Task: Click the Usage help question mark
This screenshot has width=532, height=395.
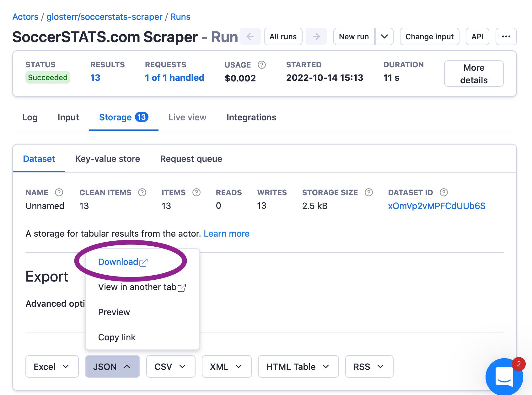Action: (262, 65)
